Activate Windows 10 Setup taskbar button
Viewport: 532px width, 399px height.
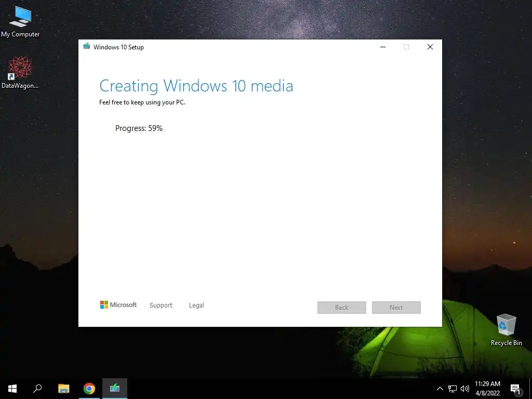coord(115,389)
